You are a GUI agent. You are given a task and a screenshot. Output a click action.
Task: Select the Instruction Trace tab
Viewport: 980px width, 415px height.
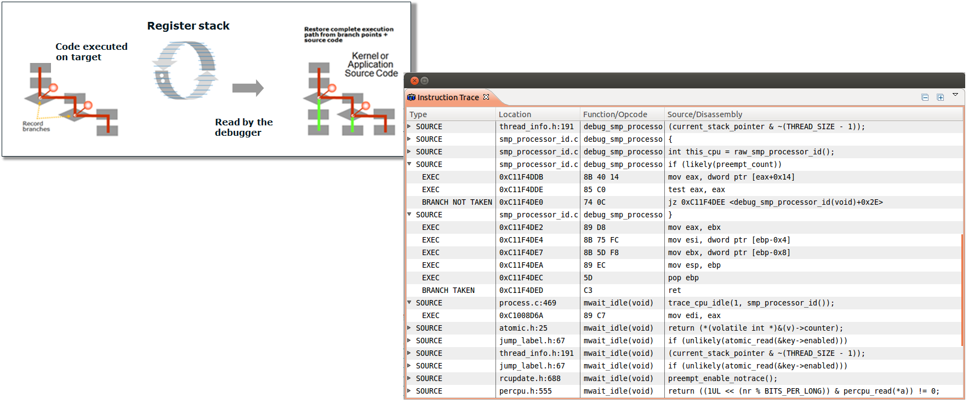tap(448, 97)
